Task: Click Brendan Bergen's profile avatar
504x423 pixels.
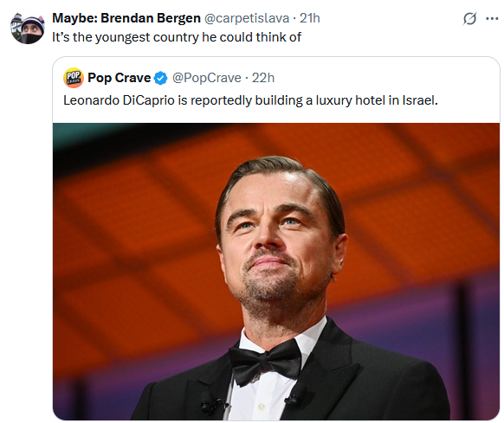Action: click(x=28, y=28)
